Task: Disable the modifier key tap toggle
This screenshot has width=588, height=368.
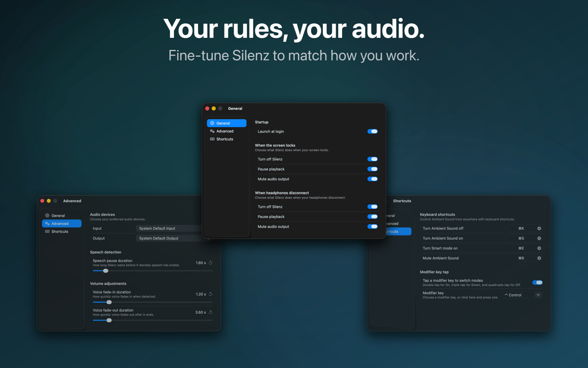Action: 537,283
